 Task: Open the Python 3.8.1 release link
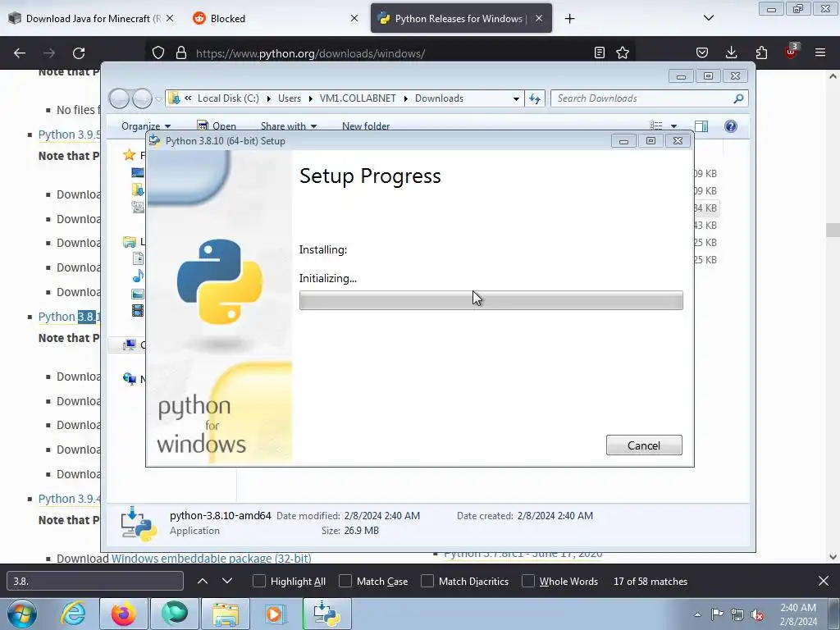coord(69,317)
